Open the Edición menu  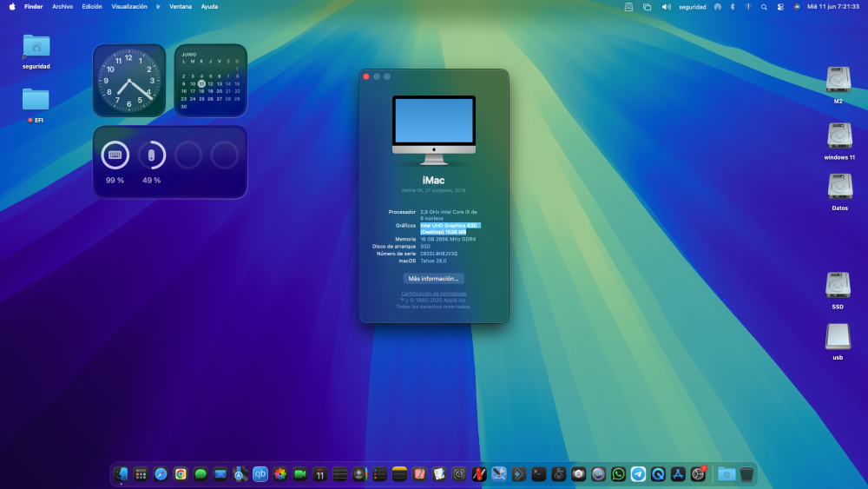(x=92, y=7)
